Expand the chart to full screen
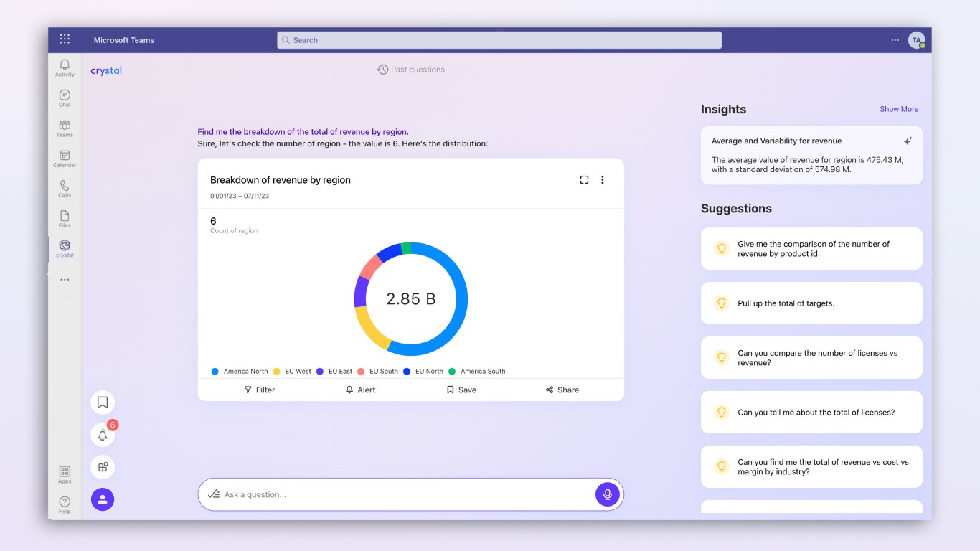 584,180
